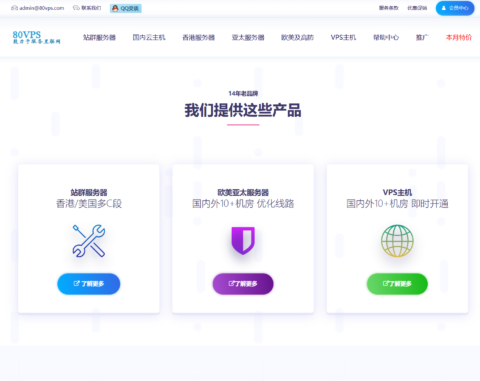The width and height of the screenshot is (480, 381).
Task: Open the VPS主机 nav menu
Action: click(343, 37)
